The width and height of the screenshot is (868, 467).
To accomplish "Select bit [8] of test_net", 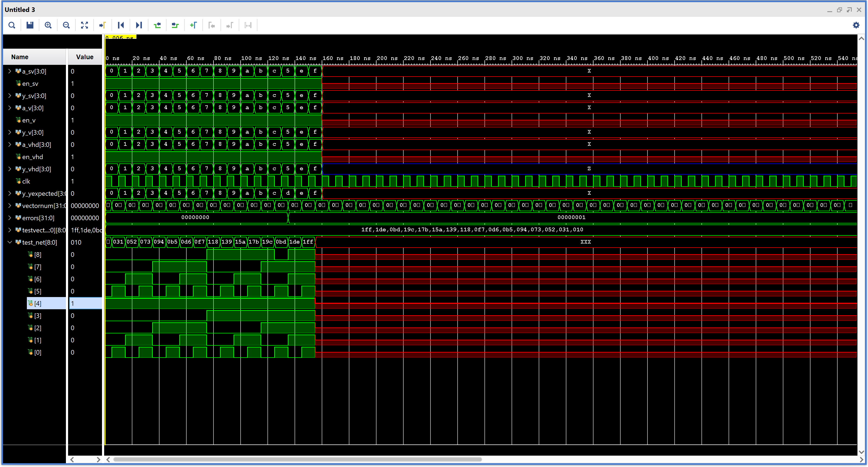I will (37, 255).
